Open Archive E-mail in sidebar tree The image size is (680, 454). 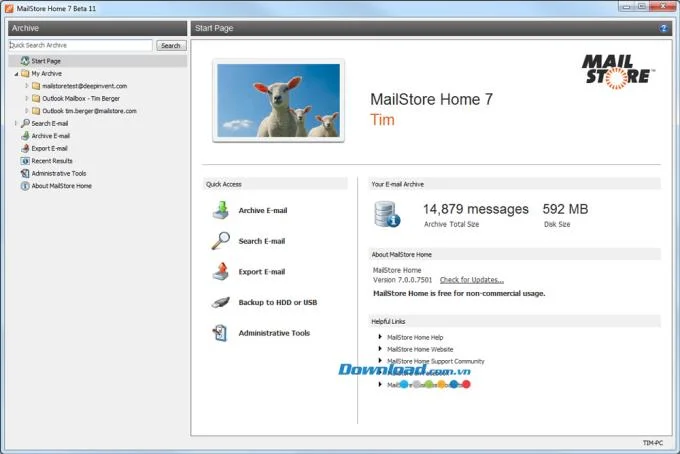pyautogui.click(x=51, y=136)
